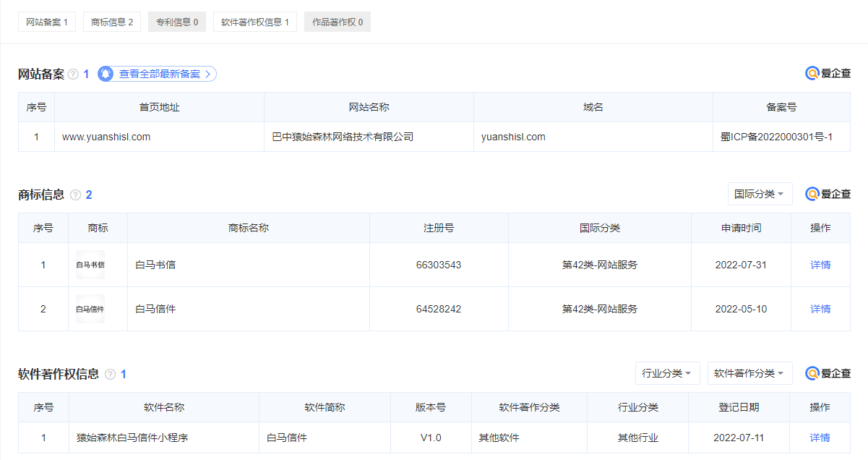Screen dimensions: 868x460
Task: Click website name 巴中猿始森林网络技术有限公司
Action: point(343,137)
